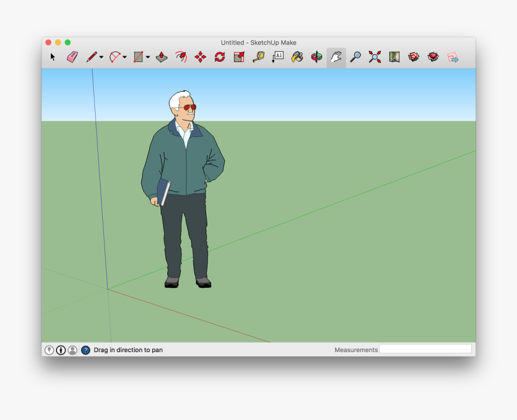Select the Paint Bucket tool

pyautogui.click(x=297, y=57)
